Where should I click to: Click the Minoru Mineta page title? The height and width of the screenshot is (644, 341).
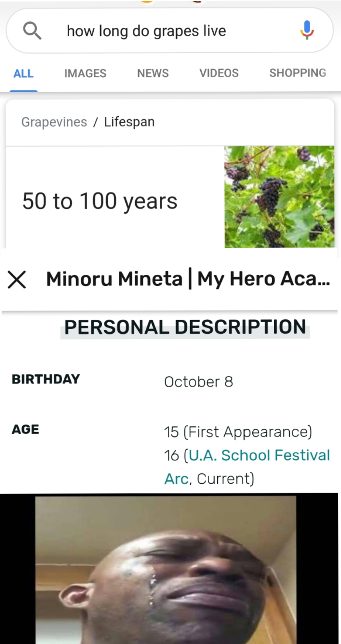(x=188, y=279)
